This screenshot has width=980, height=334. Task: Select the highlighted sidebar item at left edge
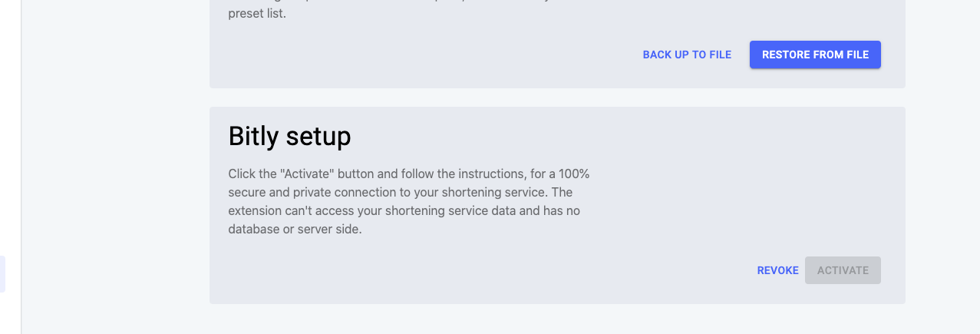(x=2, y=274)
